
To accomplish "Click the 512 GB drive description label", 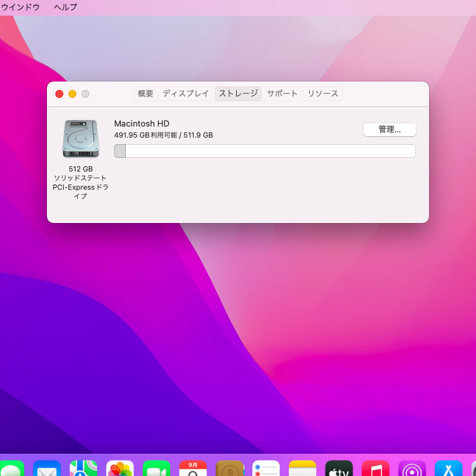I will tap(80, 183).
